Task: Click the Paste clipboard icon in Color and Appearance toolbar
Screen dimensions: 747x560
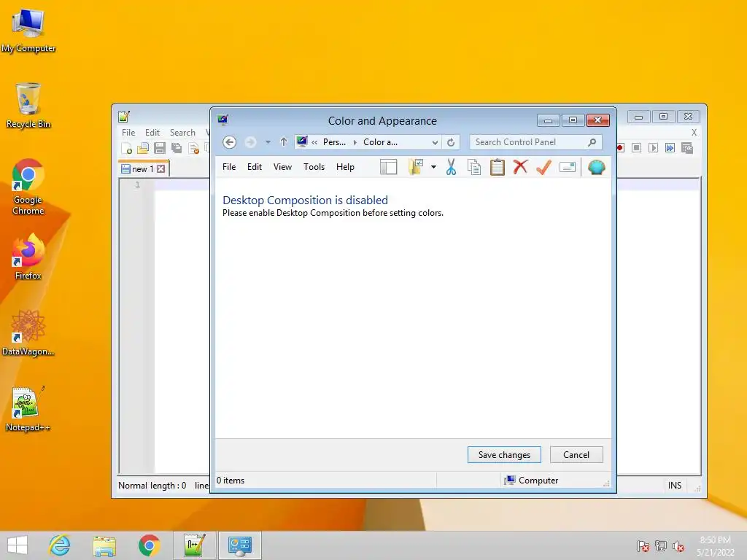Action: coord(498,167)
